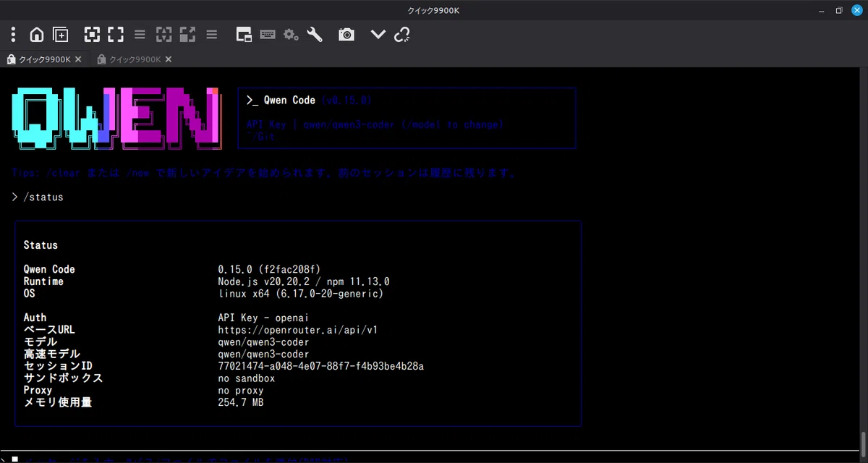The height and width of the screenshot is (463, 868).
Task: Toggle grab all keyboard events icon
Action: tap(268, 34)
